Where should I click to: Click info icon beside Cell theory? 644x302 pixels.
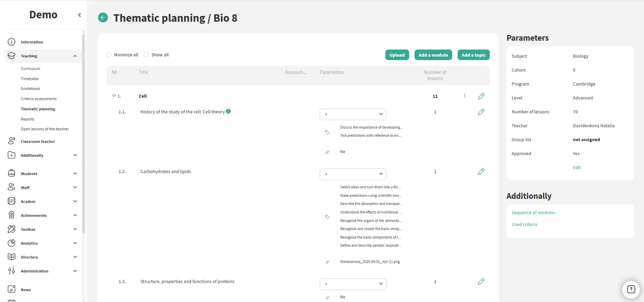pos(228,111)
